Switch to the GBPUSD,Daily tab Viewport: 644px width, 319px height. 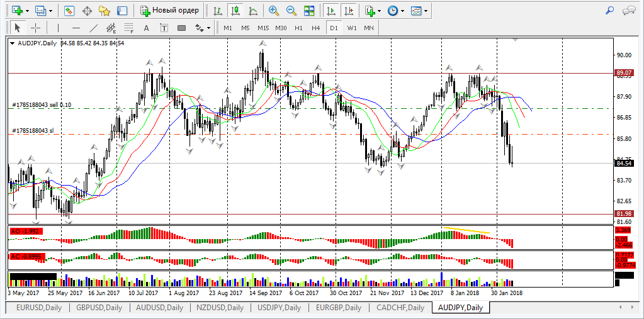pos(99,307)
